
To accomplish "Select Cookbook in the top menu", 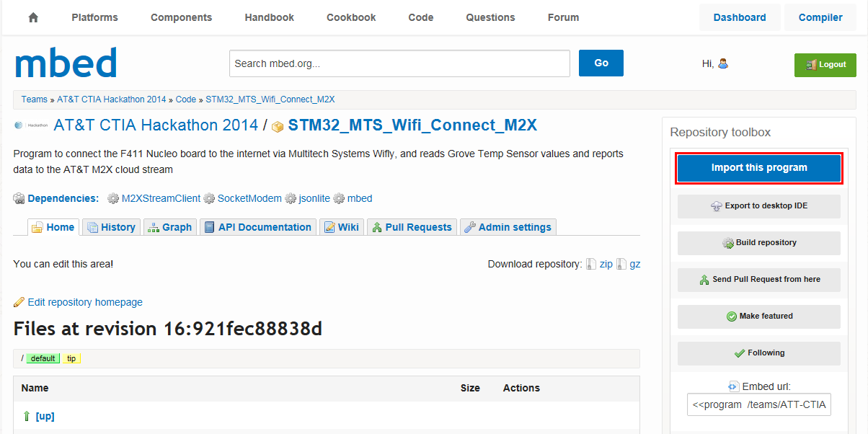I will point(351,17).
